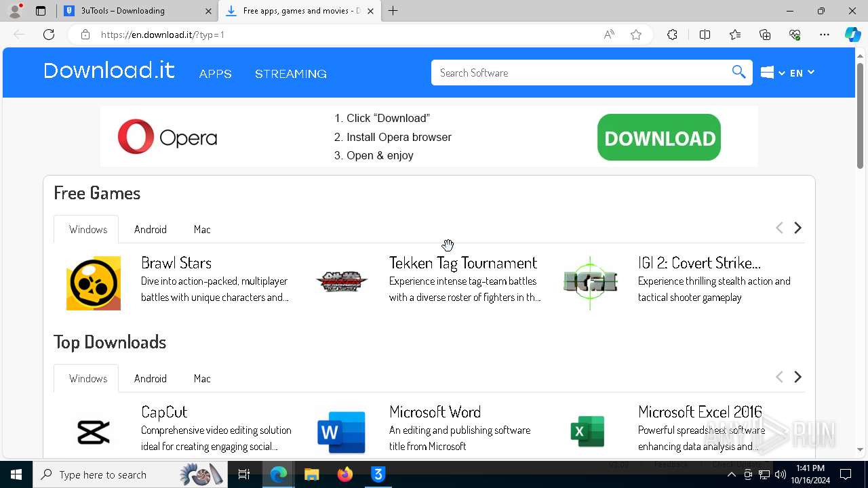The height and width of the screenshot is (488, 868).
Task: Select Android tab under Top Downloads
Action: (151, 378)
